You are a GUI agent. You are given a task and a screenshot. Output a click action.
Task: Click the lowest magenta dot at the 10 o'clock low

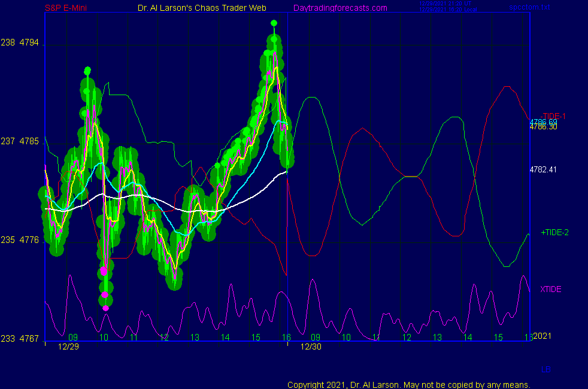click(x=106, y=308)
